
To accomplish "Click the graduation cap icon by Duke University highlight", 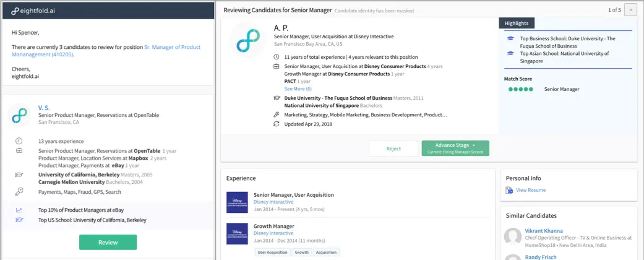I will point(510,38).
